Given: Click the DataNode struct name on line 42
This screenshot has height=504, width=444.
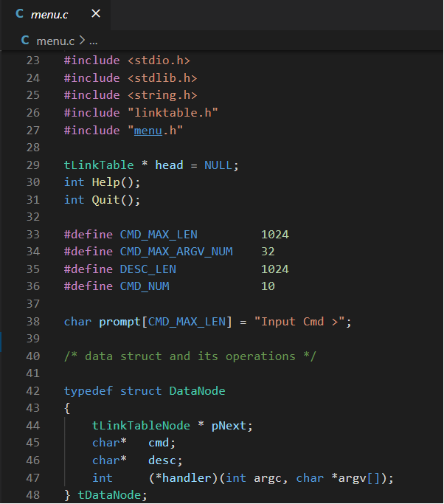Looking at the screenshot, I should (x=197, y=390).
